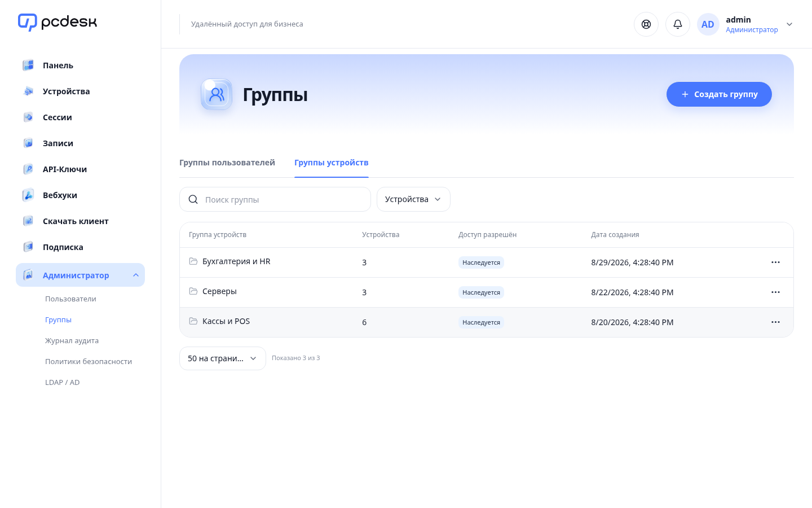Click the Устройства sidebar icon
The image size is (812, 508).
[x=28, y=91]
